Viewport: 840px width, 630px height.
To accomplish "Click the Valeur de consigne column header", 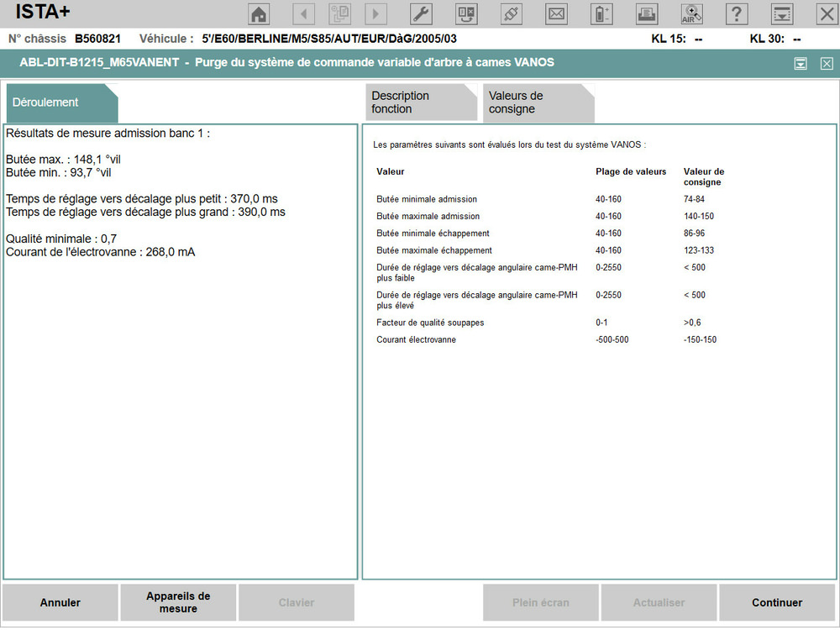I will (704, 176).
